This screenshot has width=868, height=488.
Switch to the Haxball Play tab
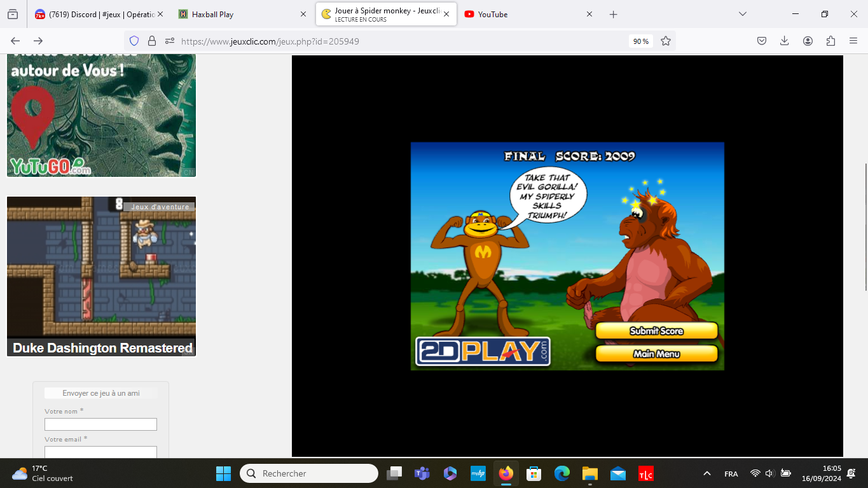[235, 14]
